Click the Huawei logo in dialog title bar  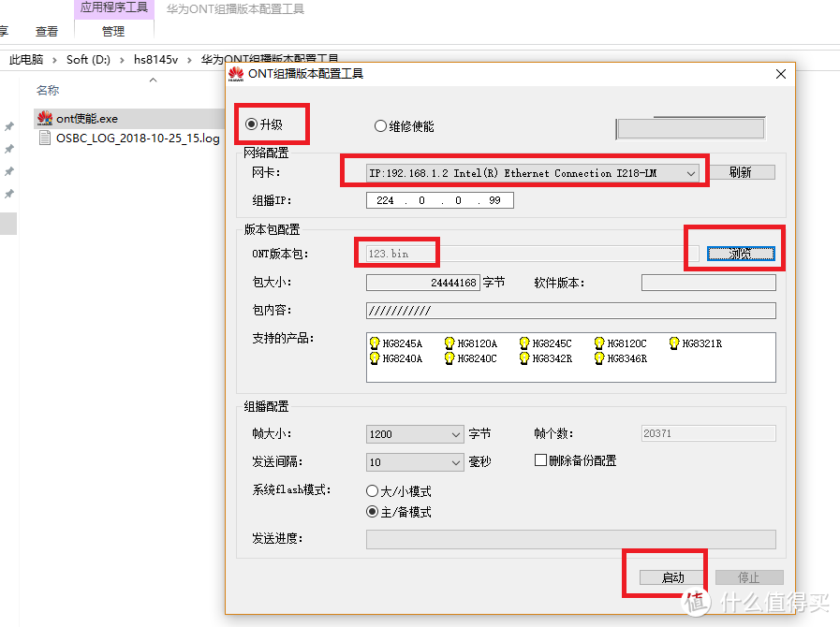pos(236,74)
